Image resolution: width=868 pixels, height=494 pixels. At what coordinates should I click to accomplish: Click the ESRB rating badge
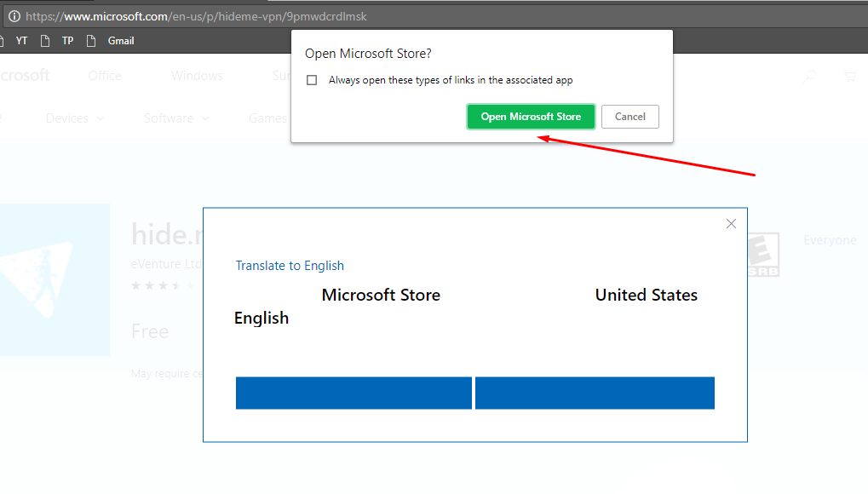coord(763,255)
